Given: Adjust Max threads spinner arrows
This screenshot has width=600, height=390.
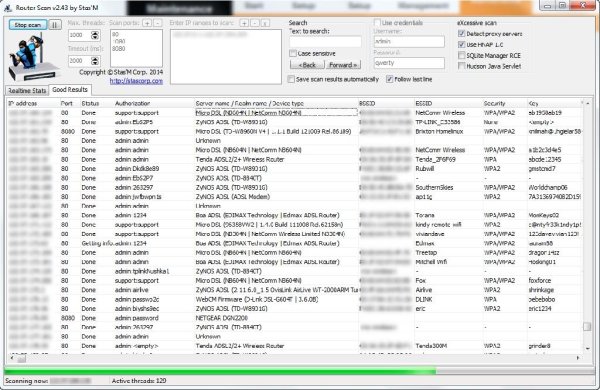Looking at the screenshot, I should pos(95,36).
